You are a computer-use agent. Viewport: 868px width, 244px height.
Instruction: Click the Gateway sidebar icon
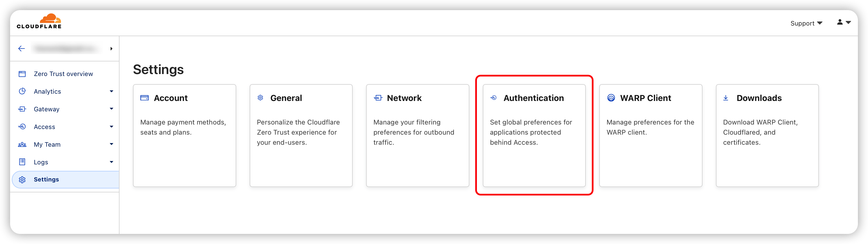(22, 109)
